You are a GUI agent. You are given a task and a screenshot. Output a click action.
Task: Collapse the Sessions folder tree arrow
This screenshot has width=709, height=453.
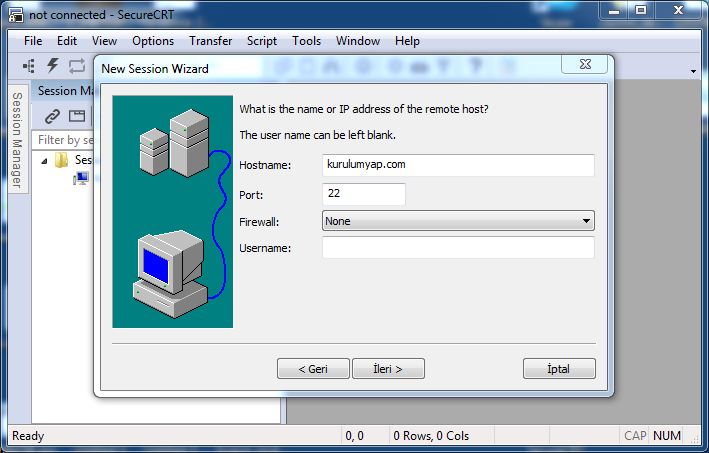[x=44, y=160]
